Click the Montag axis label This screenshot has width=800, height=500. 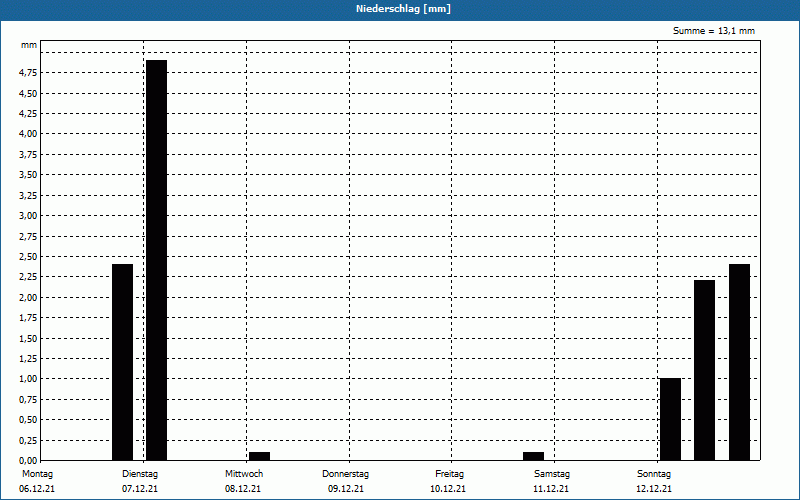pos(37,474)
